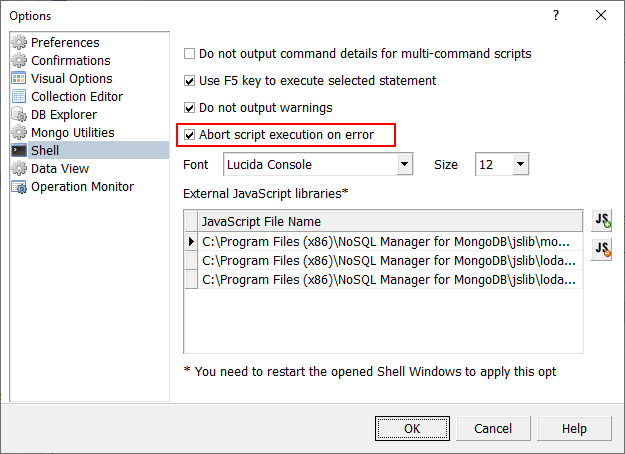Image resolution: width=625 pixels, height=454 pixels.
Task: Toggle 'Abort script execution on error'
Action: pos(191,134)
